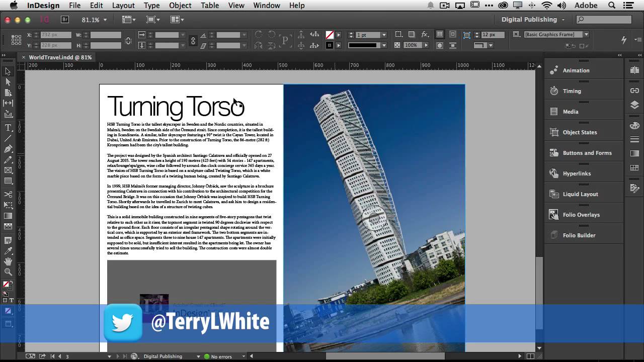Expand the Digital Publishing workspace switcher
644x362 pixels.
[533, 20]
